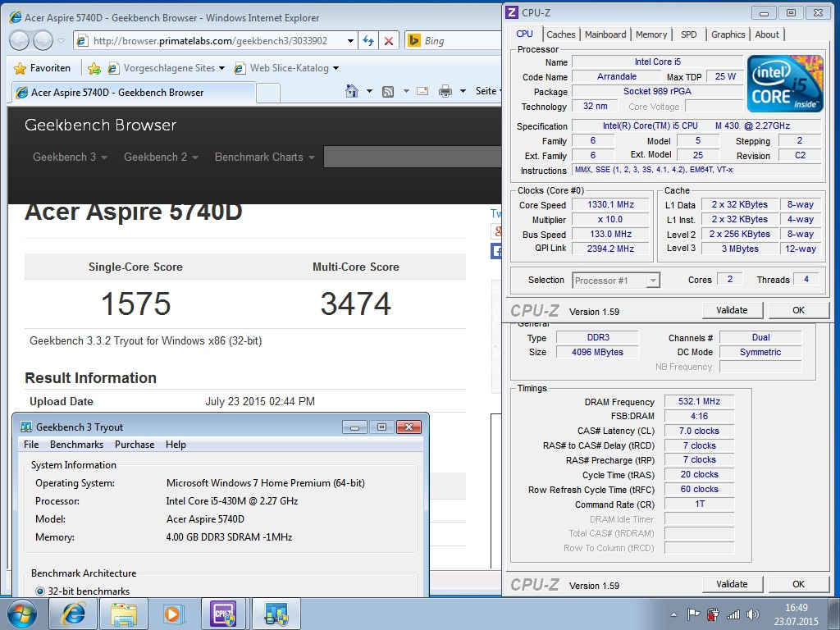
Task: Click Geekbench taskbar icon
Action: (x=276, y=614)
